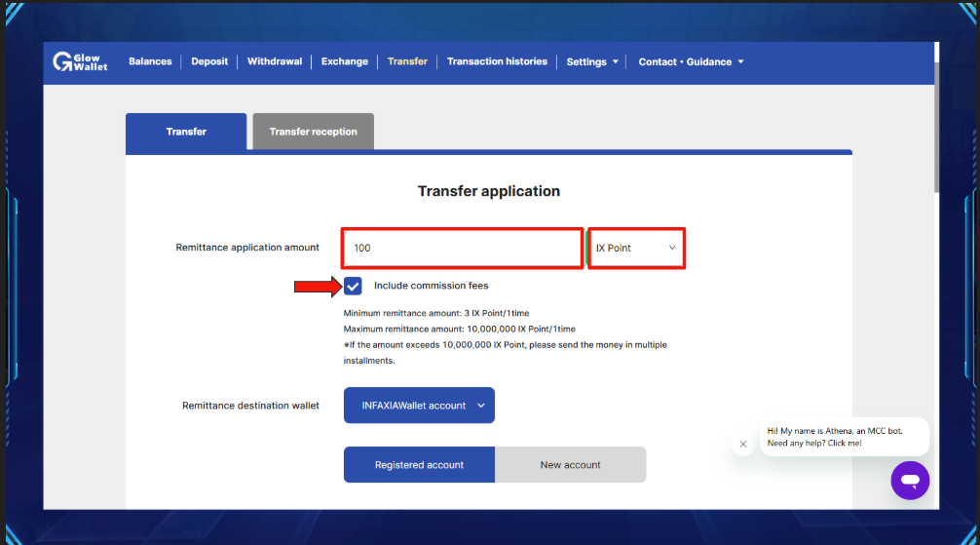Click the Remittance destination wallet label
The height and width of the screenshot is (545, 980).
[250, 406]
